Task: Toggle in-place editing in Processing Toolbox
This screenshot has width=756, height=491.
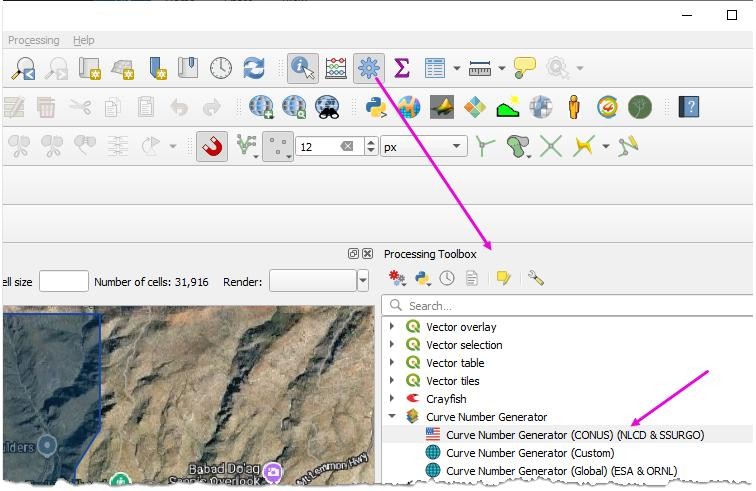Action: (x=503, y=278)
